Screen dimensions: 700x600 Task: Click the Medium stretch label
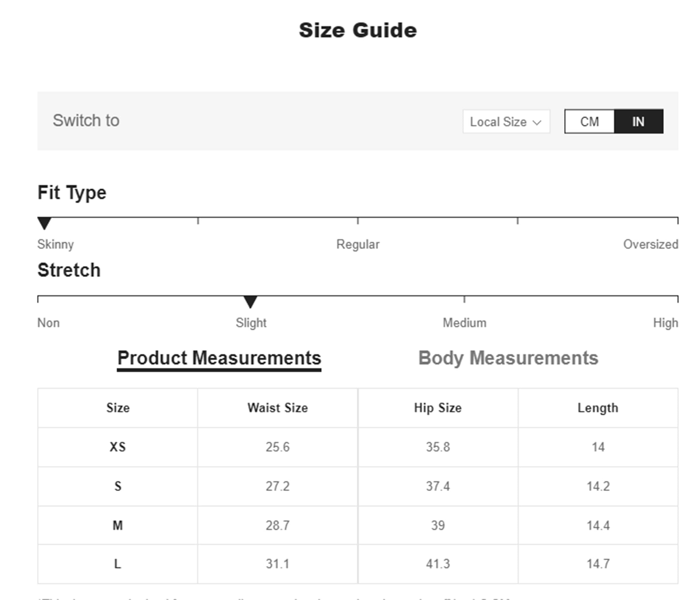464,323
